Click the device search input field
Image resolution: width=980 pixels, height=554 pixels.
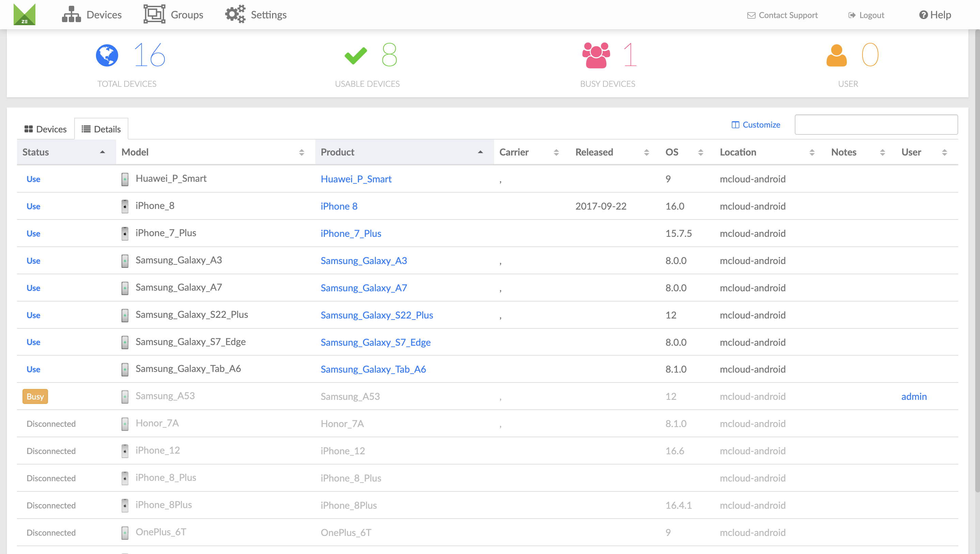[x=876, y=125]
